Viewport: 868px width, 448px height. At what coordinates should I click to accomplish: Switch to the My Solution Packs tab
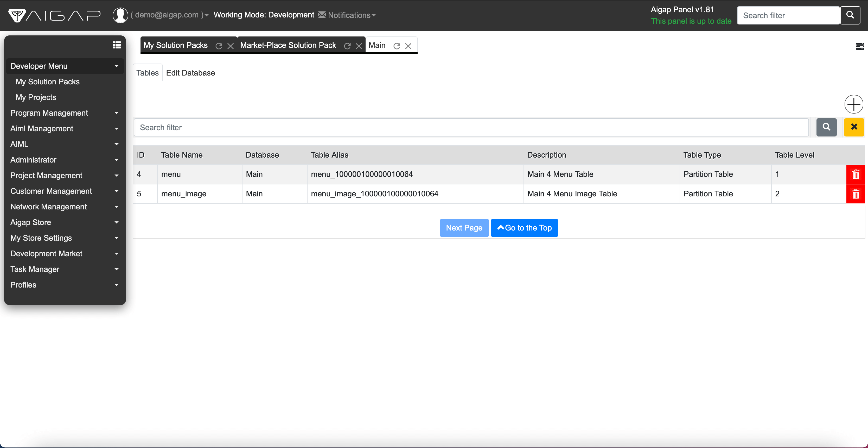[x=176, y=45]
